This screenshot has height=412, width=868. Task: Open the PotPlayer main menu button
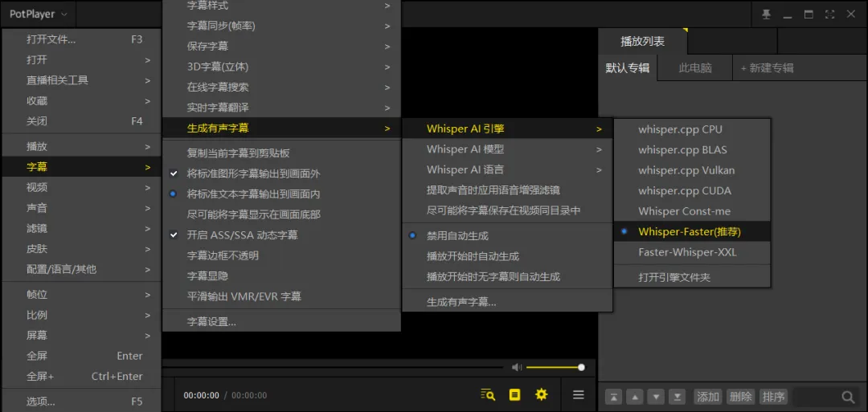39,14
